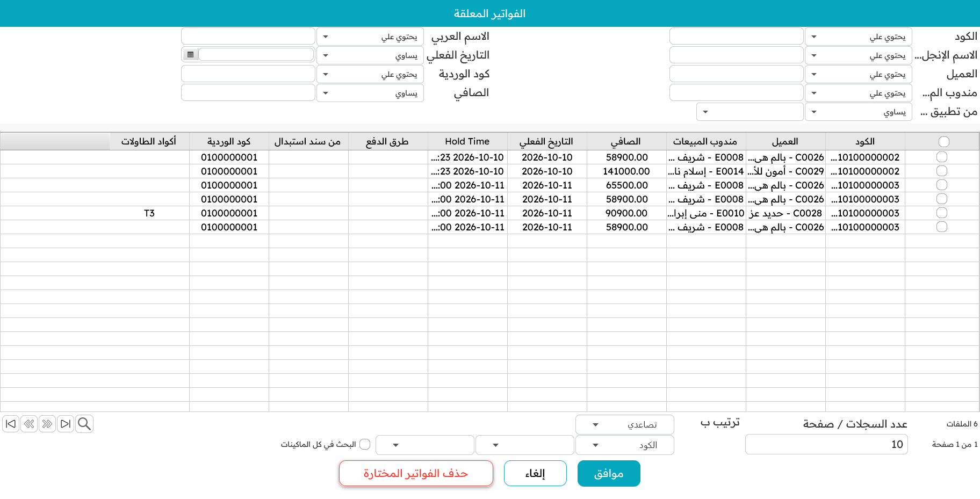Select the first row with net 58900.00 on 2026-10-10

942,157
